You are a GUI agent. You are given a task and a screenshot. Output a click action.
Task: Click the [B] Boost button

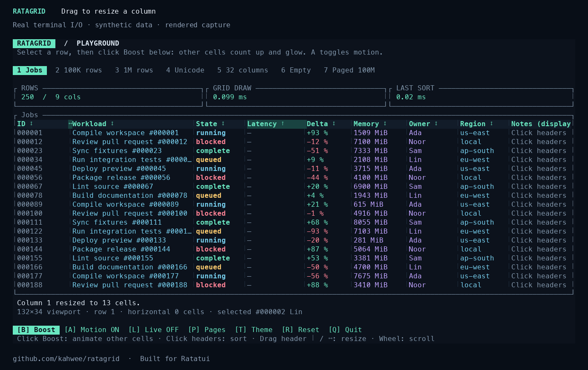36,330
